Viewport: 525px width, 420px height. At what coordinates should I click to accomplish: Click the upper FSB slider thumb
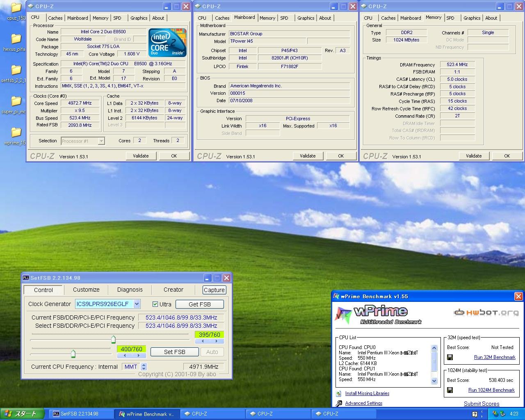[114, 339]
